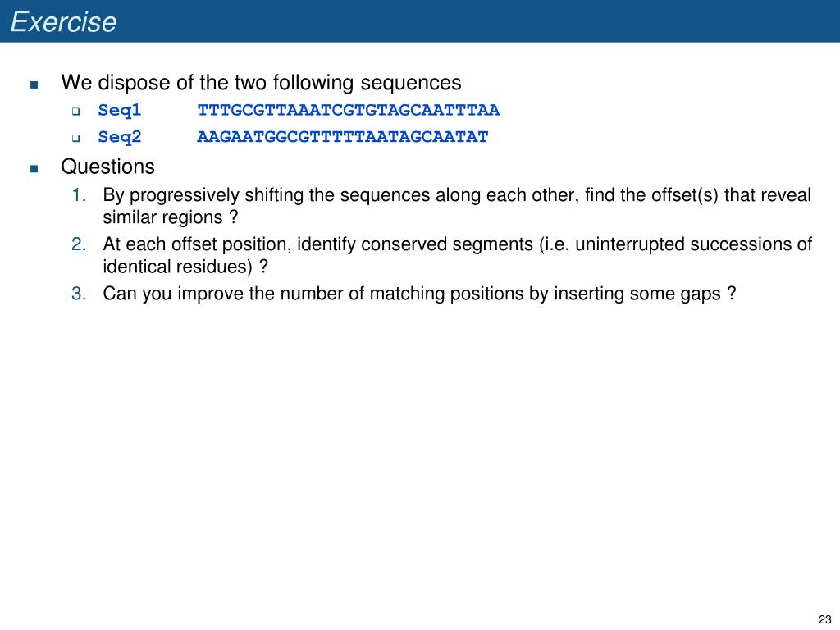
Task: Click the hollow bullet next to Seq1
Action: click(76, 112)
